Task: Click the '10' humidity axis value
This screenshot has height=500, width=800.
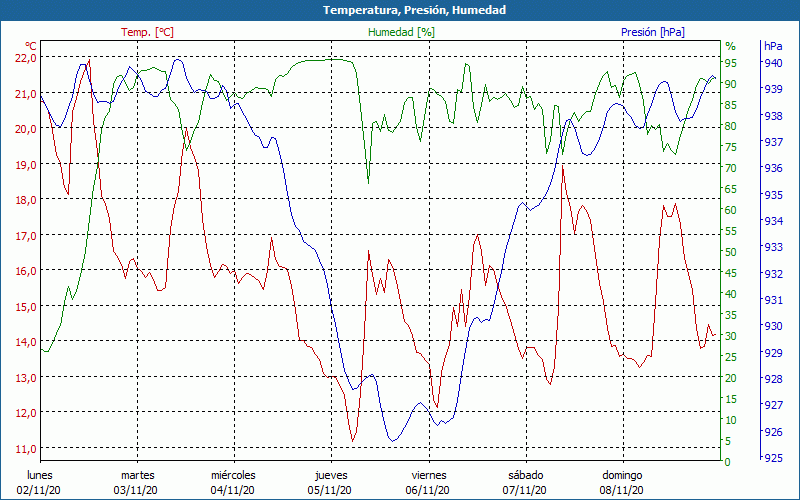Action: coord(731,420)
